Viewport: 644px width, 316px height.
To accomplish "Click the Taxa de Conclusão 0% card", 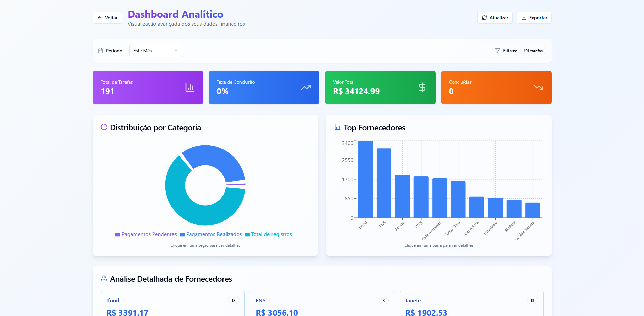I will (x=264, y=87).
